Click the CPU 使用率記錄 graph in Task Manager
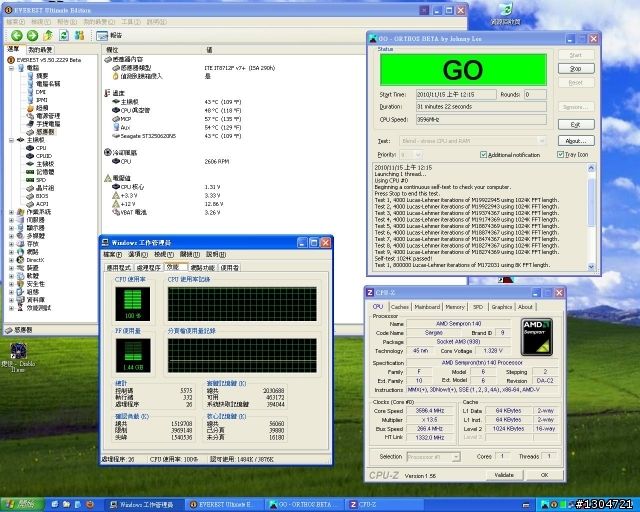This screenshot has width=640, height=512. point(242,304)
